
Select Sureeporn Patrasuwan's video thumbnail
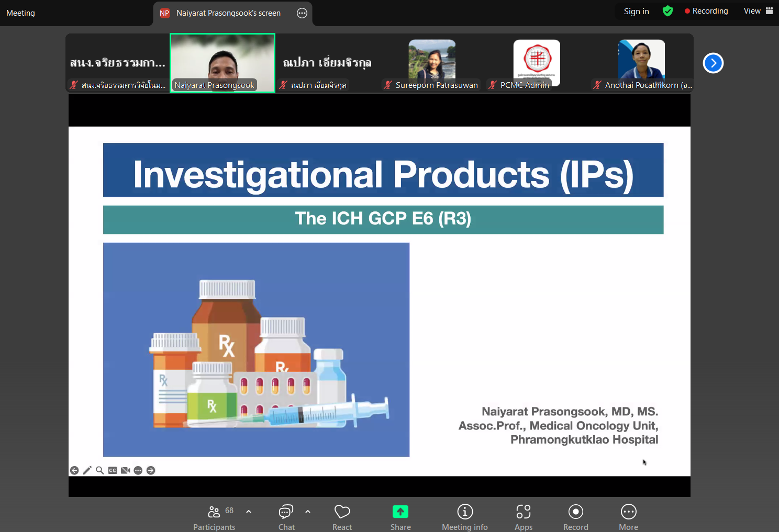point(431,63)
